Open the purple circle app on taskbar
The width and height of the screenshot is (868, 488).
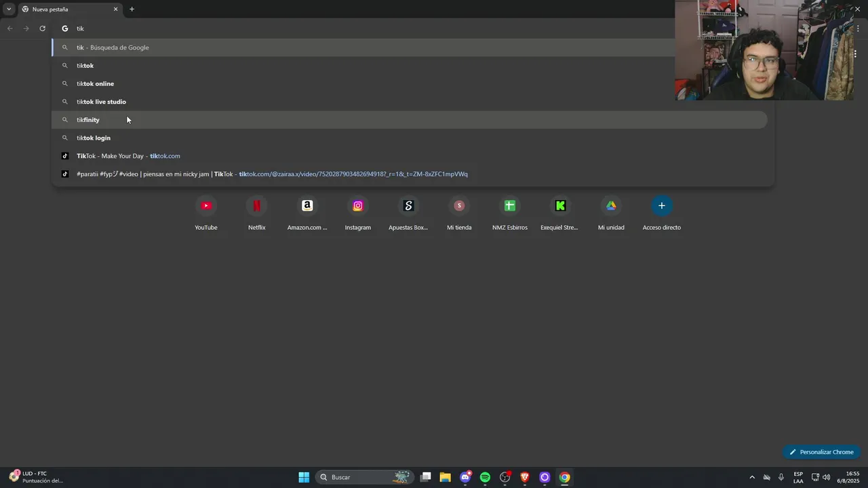(x=545, y=477)
